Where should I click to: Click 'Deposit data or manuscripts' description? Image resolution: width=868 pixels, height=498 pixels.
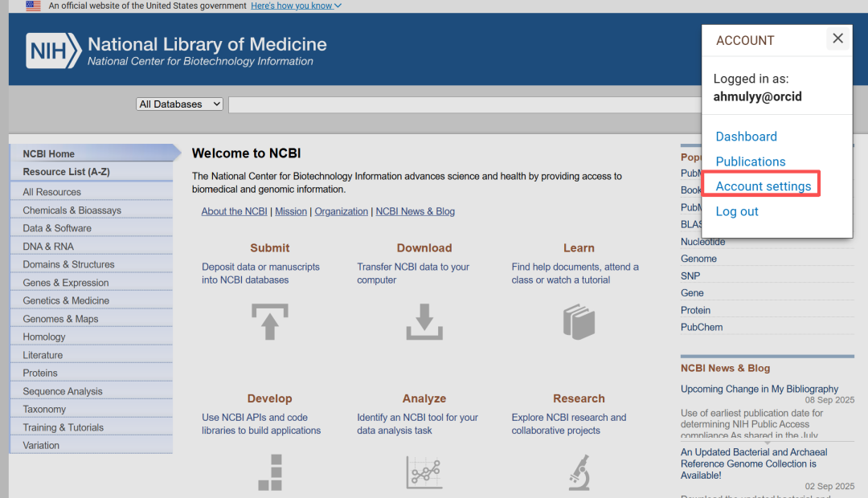point(260,273)
